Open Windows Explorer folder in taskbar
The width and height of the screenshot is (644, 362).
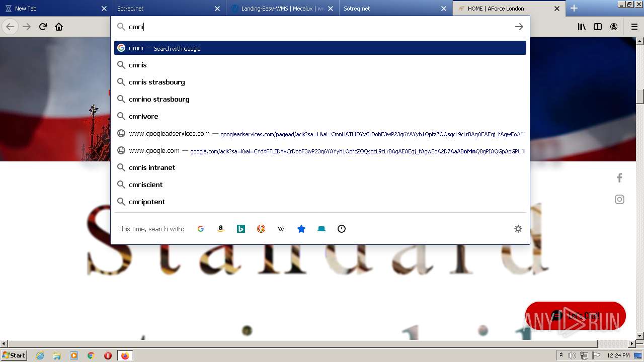(x=57, y=355)
